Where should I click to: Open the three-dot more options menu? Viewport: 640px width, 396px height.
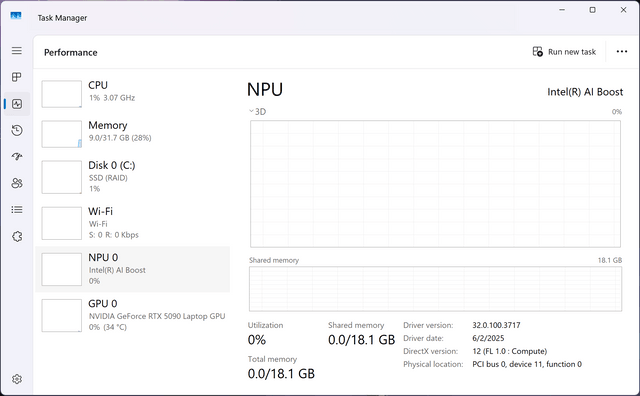point(622,51)
